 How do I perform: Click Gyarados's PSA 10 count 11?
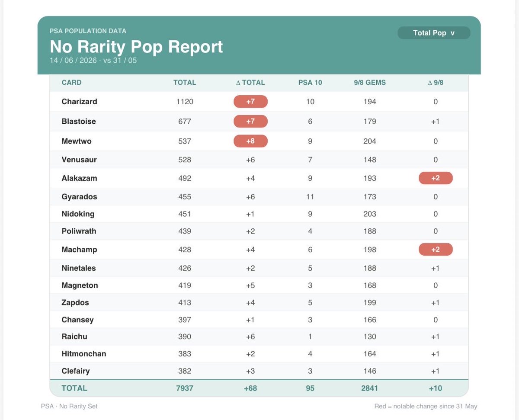tap(310, 197)
